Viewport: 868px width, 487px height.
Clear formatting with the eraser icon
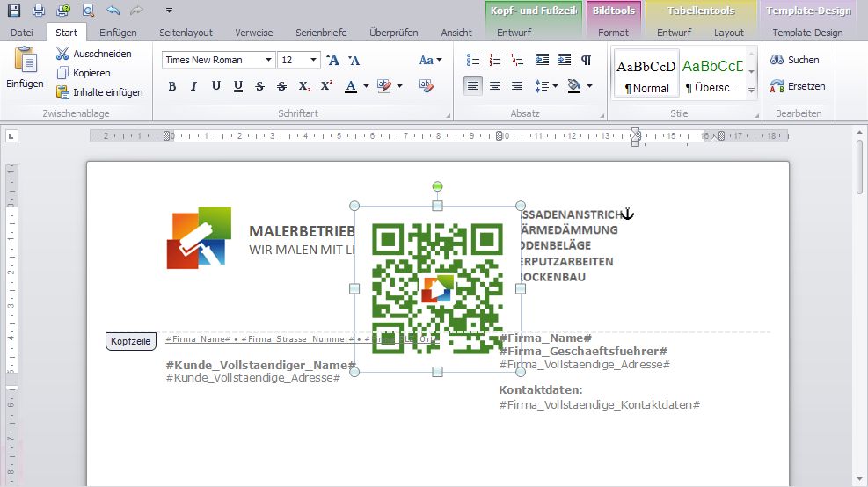(x=427, y=86)
